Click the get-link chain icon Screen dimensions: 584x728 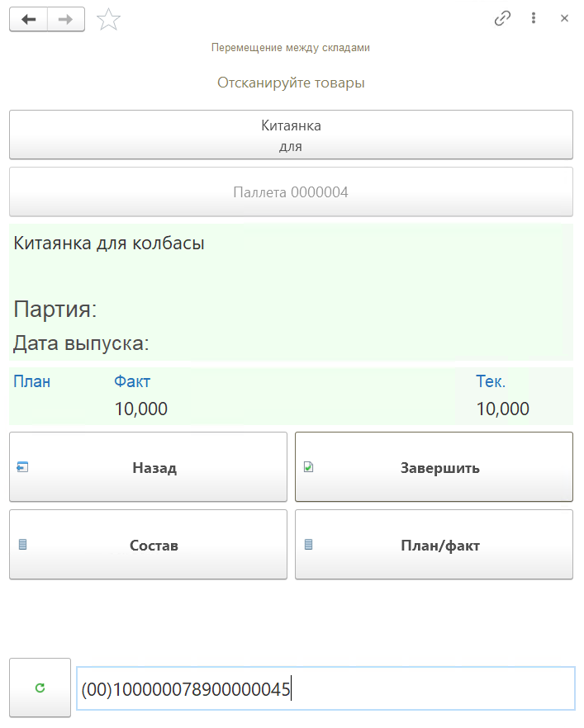[502, 17]
